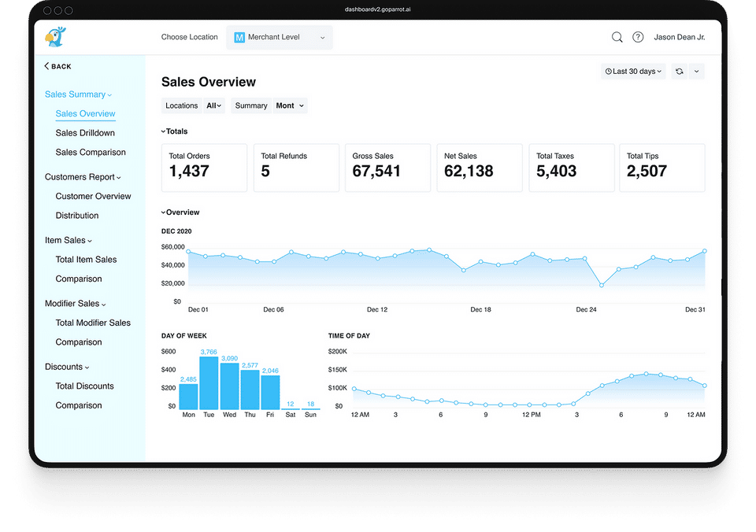Open Sales Comparison page
The image size is (756, 532).
90,152
